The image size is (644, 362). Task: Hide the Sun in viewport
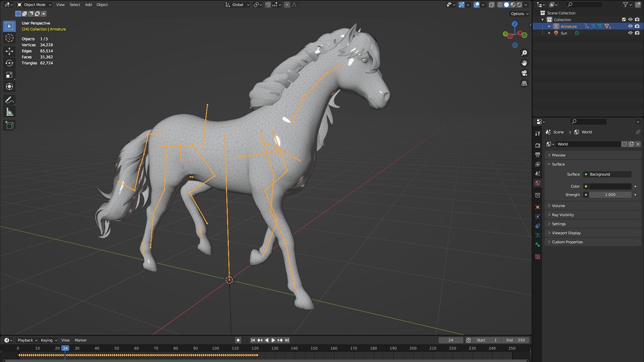pos(630,33)
